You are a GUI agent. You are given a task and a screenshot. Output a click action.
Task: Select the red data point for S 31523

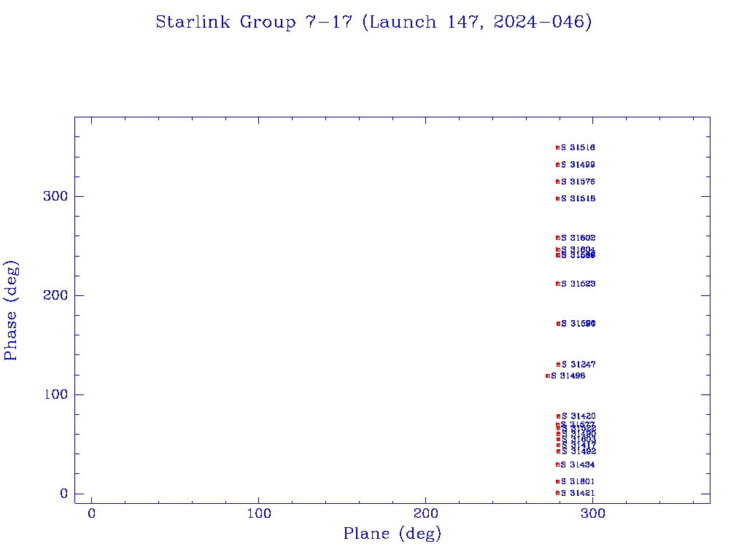558,284
